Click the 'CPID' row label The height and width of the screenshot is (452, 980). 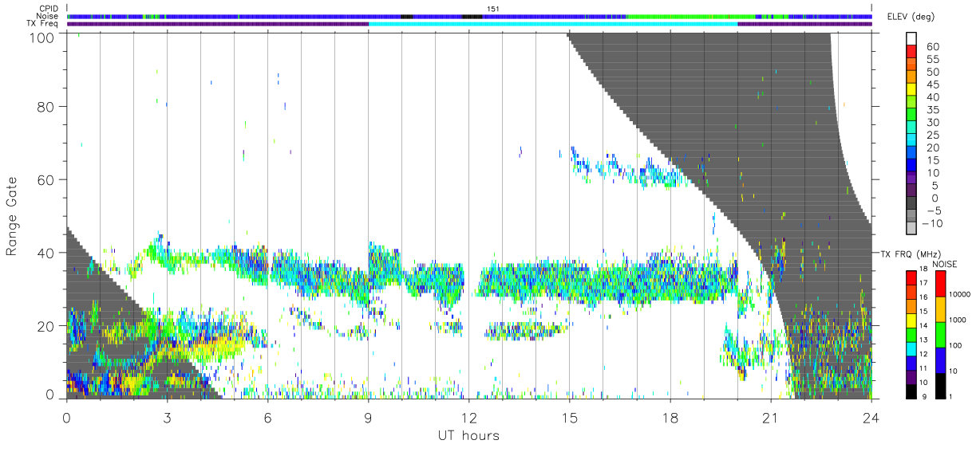click(49, 9)
